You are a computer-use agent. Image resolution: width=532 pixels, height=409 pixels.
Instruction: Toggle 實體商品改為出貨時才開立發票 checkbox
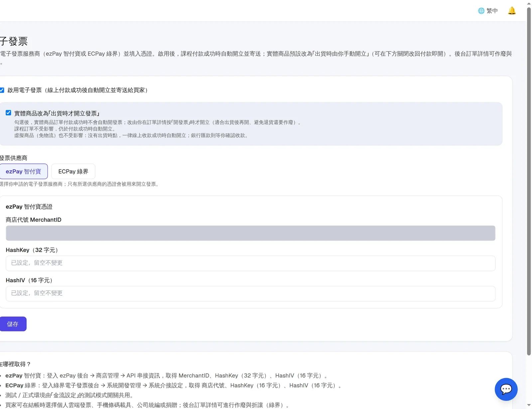pos(8,113)
